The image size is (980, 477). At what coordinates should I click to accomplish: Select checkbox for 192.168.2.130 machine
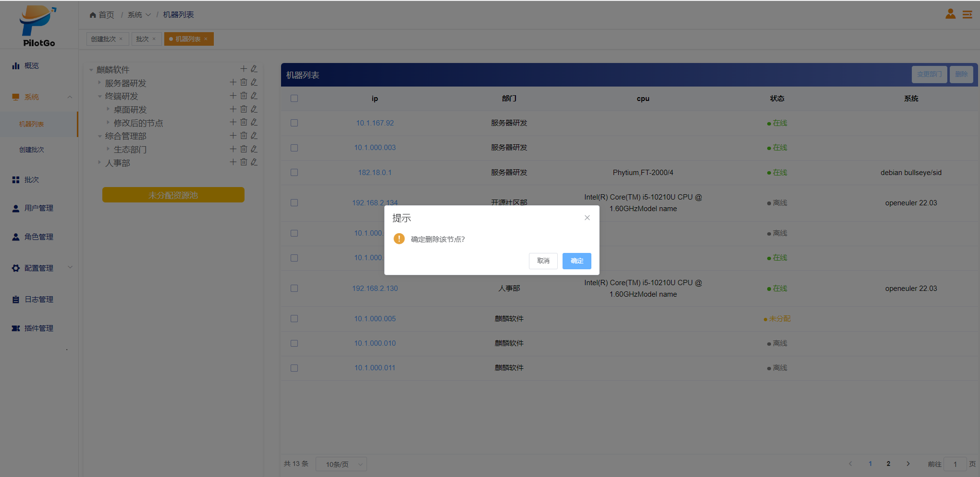[x=294, y=289]
